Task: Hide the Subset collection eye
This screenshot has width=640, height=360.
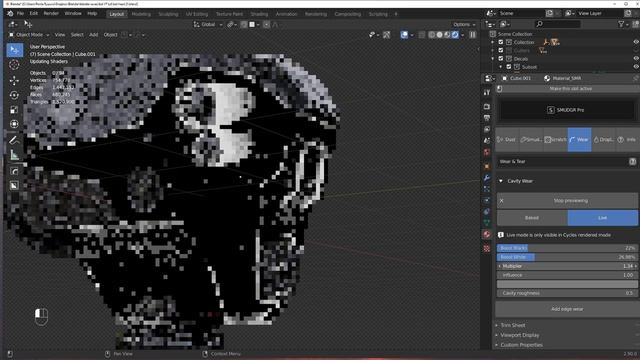Action: coord(636,67)
